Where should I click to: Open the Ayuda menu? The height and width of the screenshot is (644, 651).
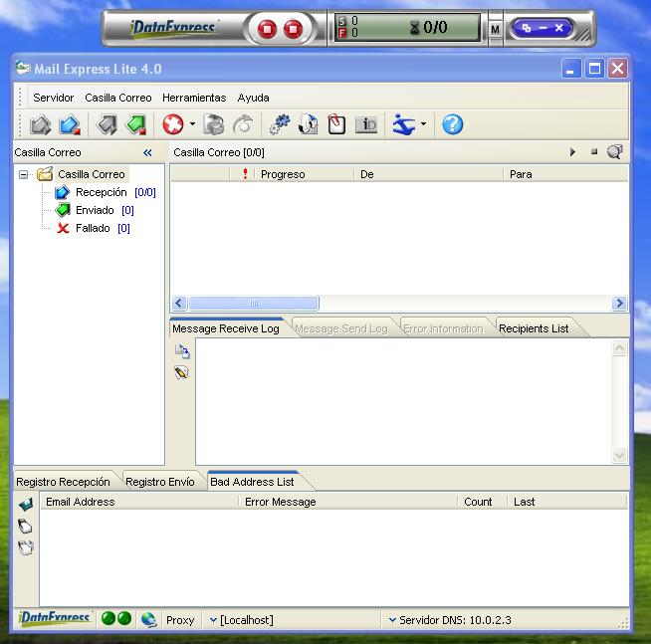point(253,98)
